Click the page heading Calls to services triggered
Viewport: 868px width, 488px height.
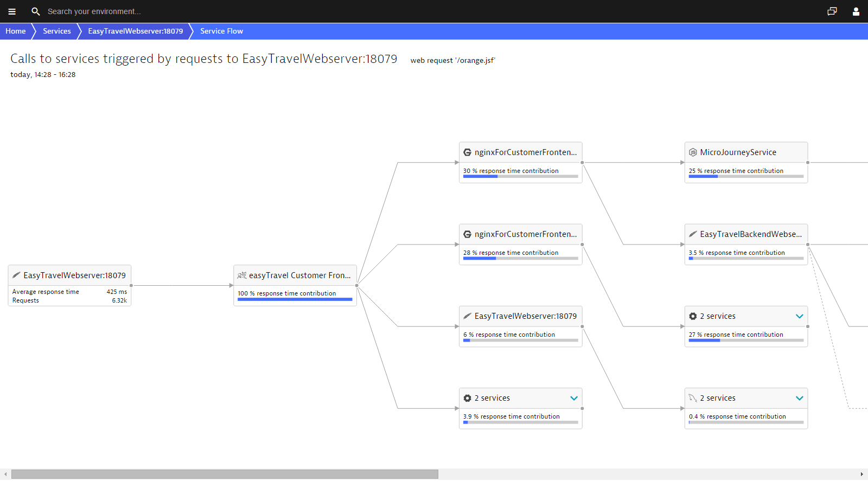point(204,59)
